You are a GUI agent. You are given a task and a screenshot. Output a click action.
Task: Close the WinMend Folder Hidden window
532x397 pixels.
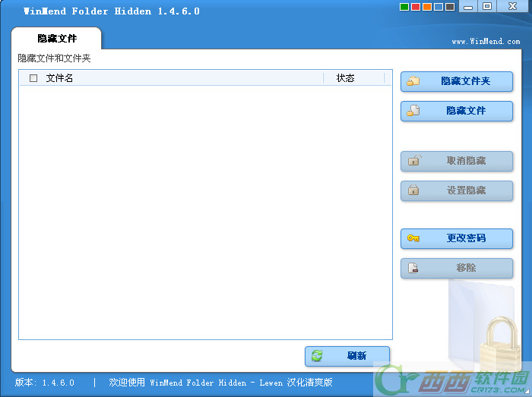[513, 6]
